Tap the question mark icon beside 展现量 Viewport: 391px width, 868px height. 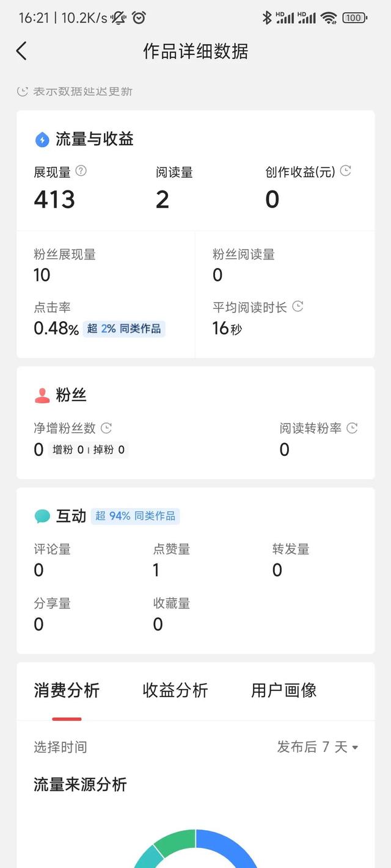pyautogui.click(x=81, y=172)
